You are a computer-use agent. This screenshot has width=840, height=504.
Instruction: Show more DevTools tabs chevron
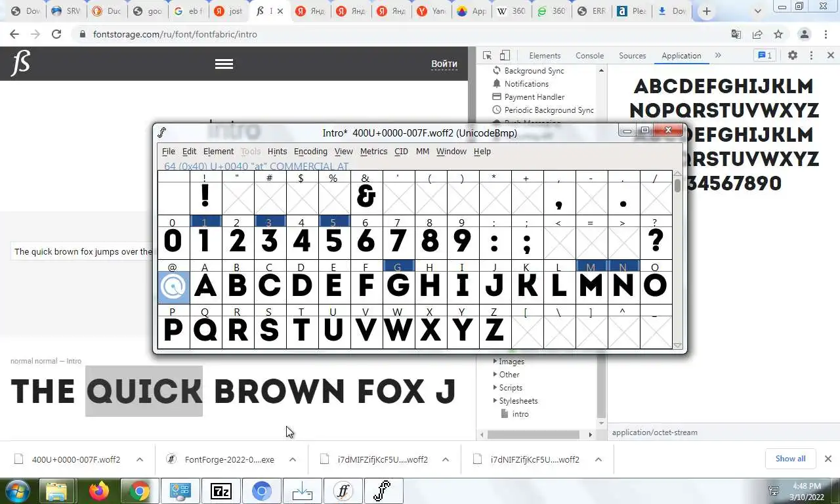point(718,56)
